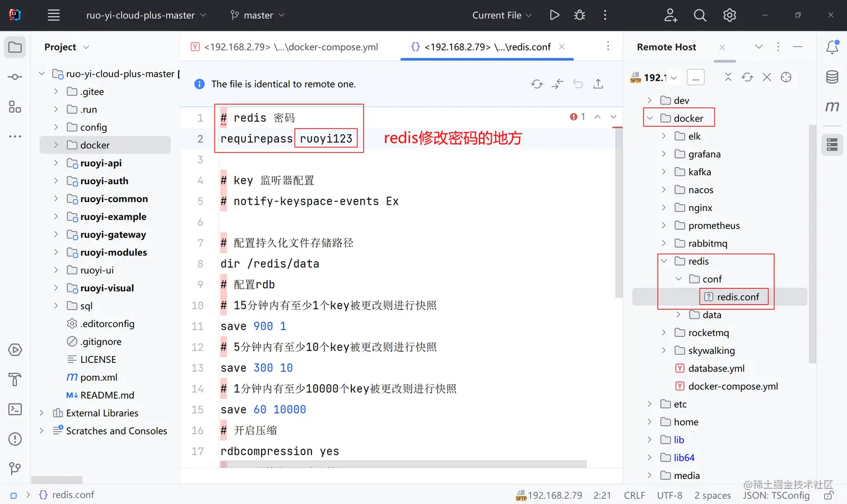Open the JSON: TSConfig schema selector
The image size is (847, 504).
776,495
